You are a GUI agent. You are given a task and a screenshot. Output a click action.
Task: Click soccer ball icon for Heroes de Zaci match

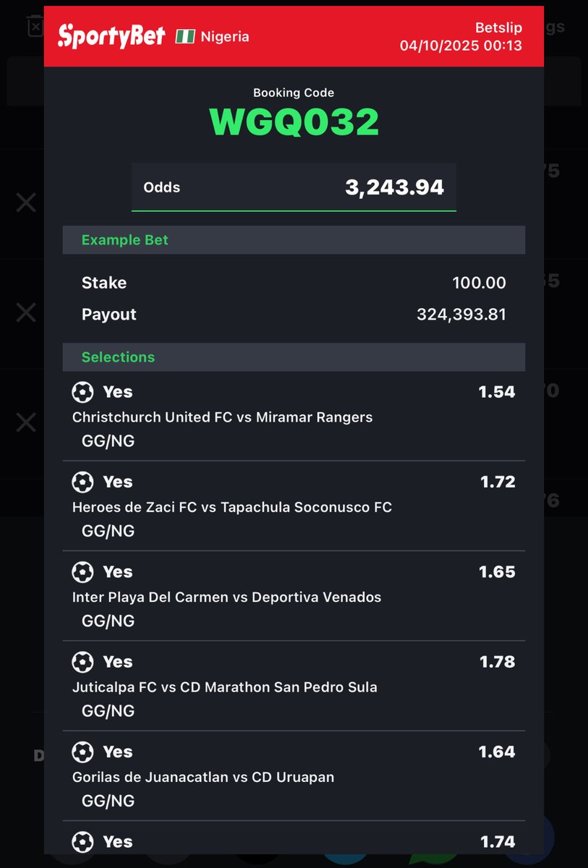tap(82, 482)
